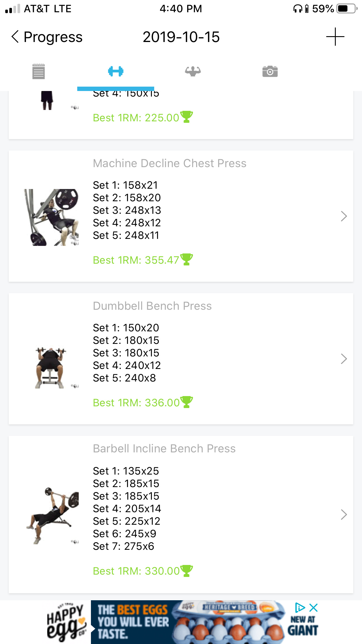This screenshot has height=644, width=362.
Task: Open Barbell Incline Bench Press title
Action: (x=164, y=449)
